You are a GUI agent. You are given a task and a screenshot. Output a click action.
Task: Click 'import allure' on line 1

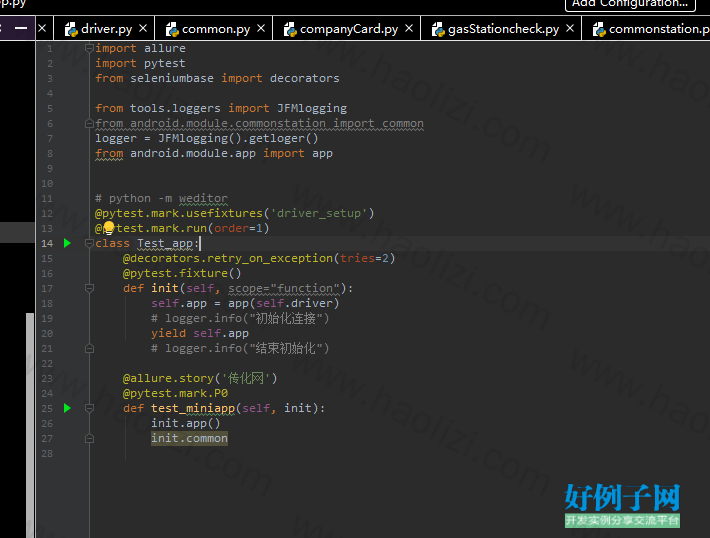(140, 48)
